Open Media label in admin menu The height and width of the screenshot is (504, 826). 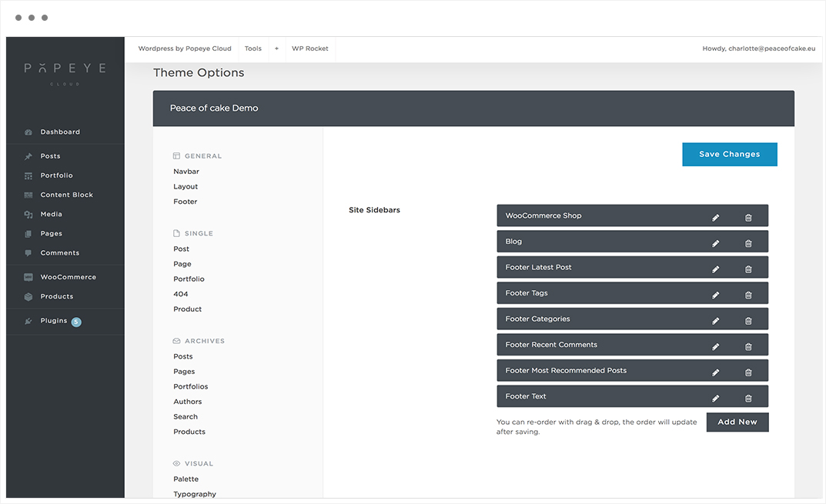point(51,215)
